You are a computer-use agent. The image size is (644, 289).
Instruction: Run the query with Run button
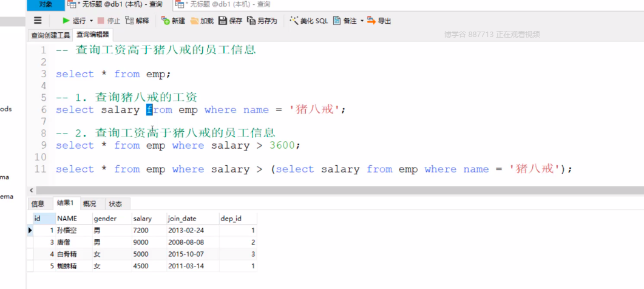73,21
